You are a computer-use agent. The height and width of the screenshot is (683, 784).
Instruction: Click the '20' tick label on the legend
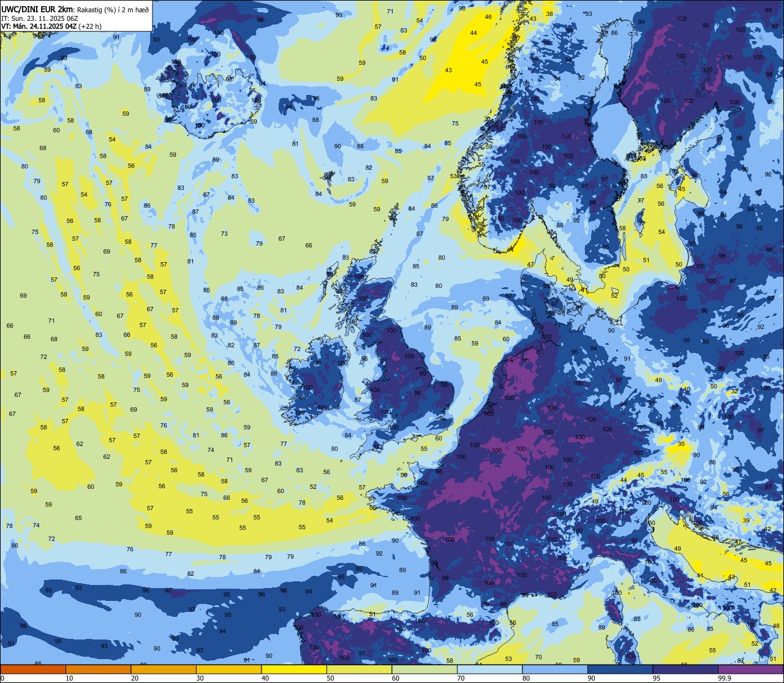[x=135, y=678]
